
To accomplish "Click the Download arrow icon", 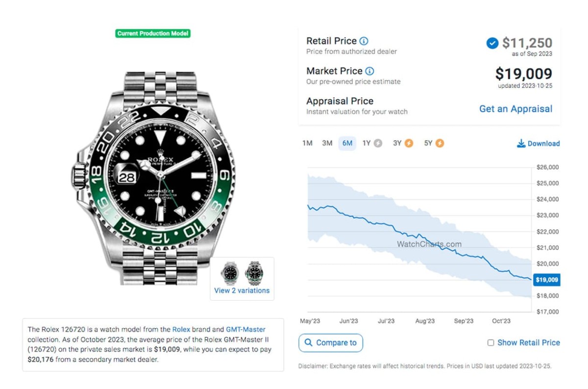I will [521, 144].
